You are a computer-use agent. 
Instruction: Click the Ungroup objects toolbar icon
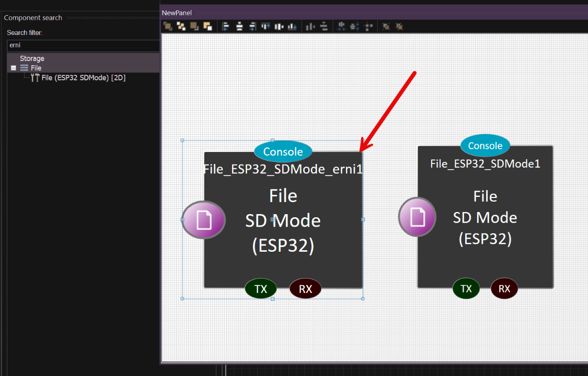pyautogui.click(x=399, y=26)
